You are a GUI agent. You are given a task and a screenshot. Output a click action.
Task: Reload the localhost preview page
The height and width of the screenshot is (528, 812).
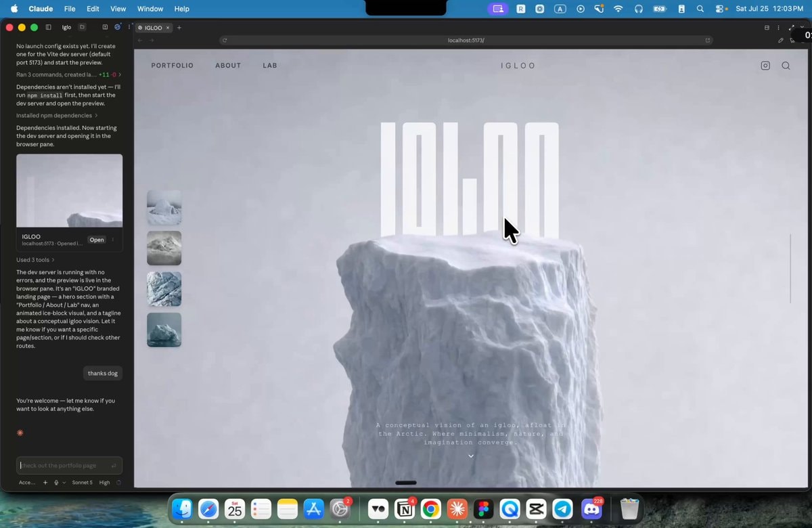click(225, 41)
